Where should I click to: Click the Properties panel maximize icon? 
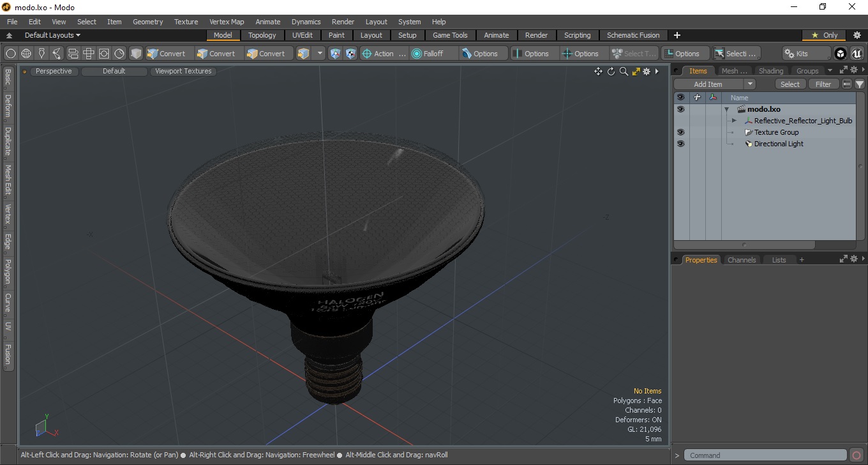(844, 259)
